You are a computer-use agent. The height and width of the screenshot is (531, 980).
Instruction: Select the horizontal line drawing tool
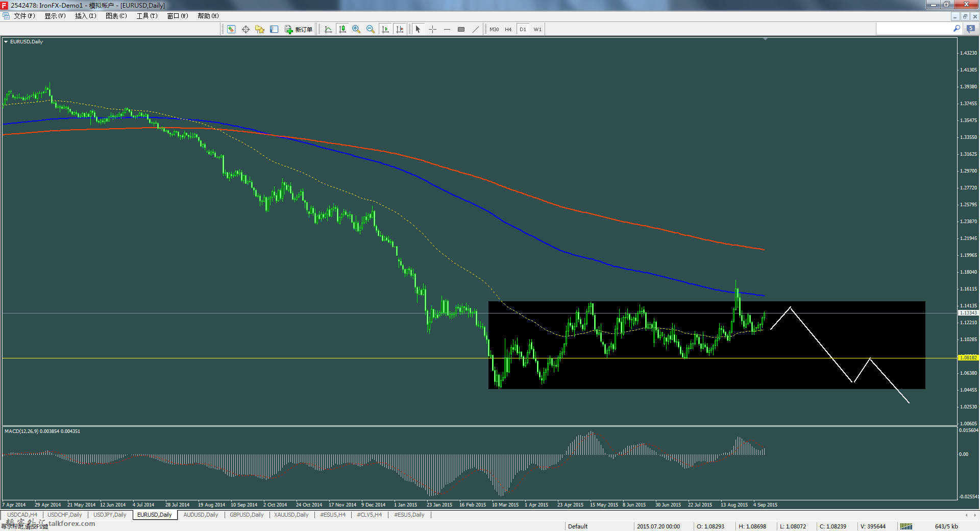point(447,29)
